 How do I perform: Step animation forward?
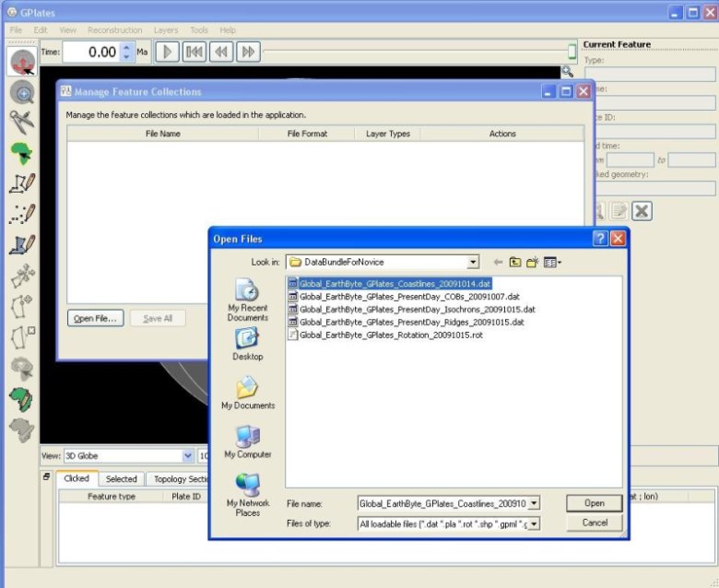tap(248, 52)
